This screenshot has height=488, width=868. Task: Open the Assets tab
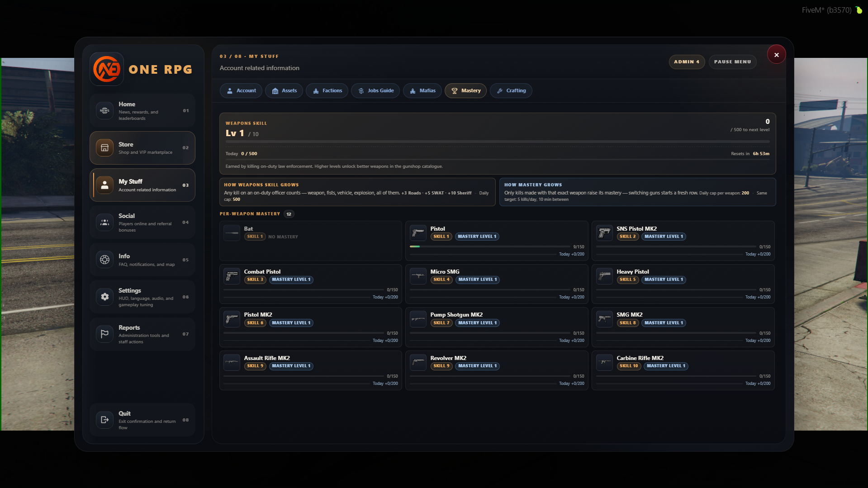284,90
